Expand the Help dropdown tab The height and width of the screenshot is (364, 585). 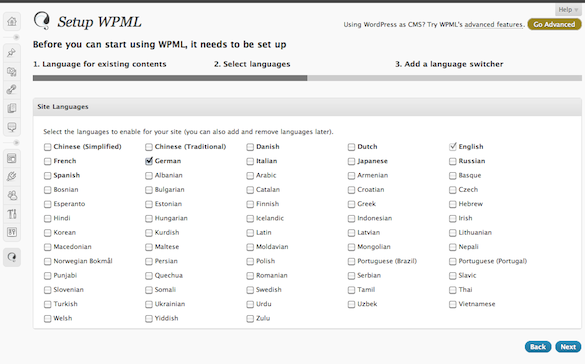coord(568,10)
